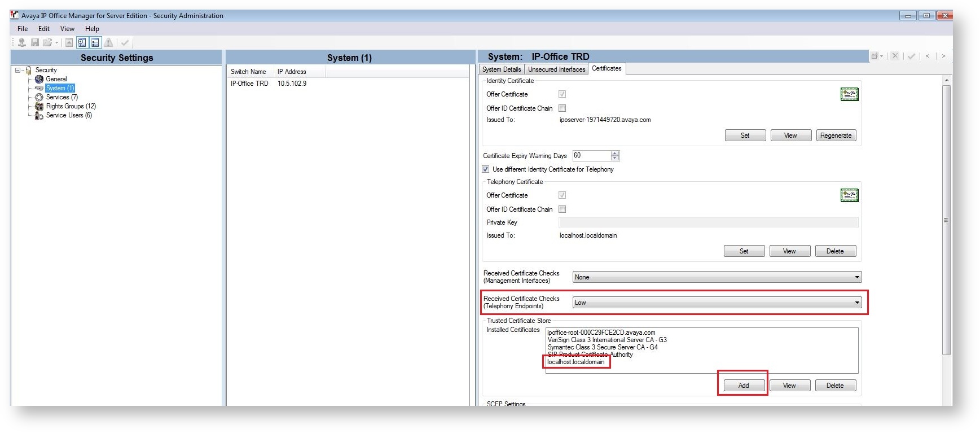Screen dimensions: 980x433
Task: Click the open folder toolbar icon
Action: coord(47,42)
